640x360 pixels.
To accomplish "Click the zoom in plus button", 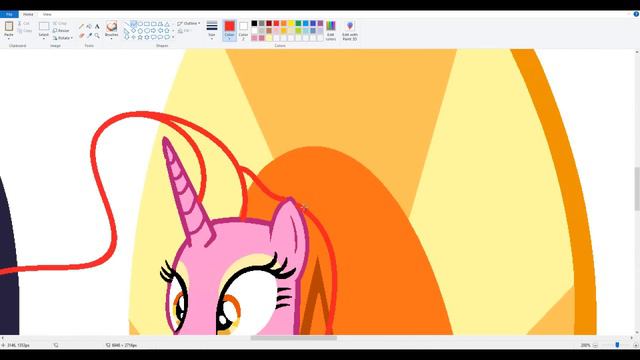I will (636, 345).
